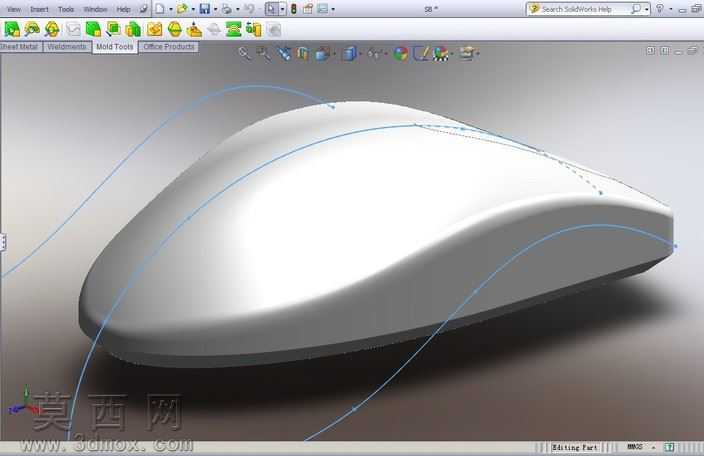Click the Print icon
704x456 pixels.
(x=227, y=9)
